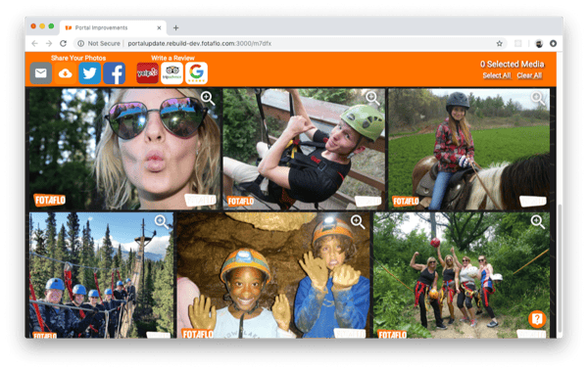Select the muddy cave kids photo
588x371 pixels.
coord(273,275)
